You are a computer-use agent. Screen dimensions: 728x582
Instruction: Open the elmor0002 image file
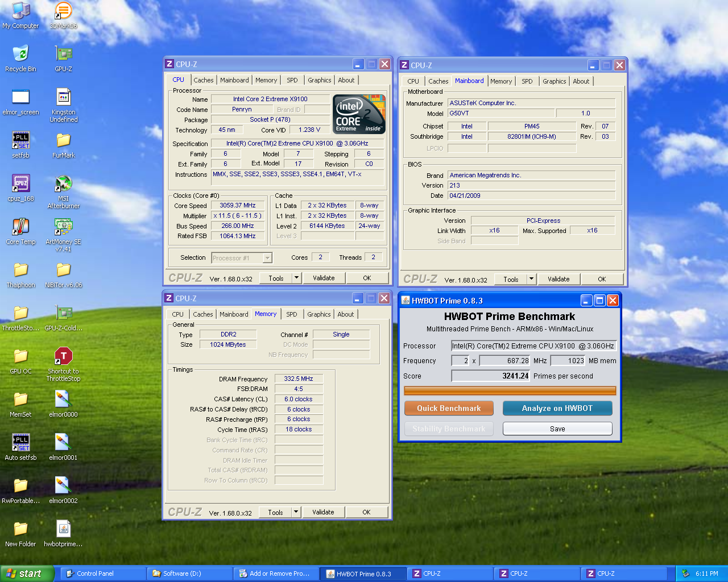pyautogui.click(x=63, y=490)
